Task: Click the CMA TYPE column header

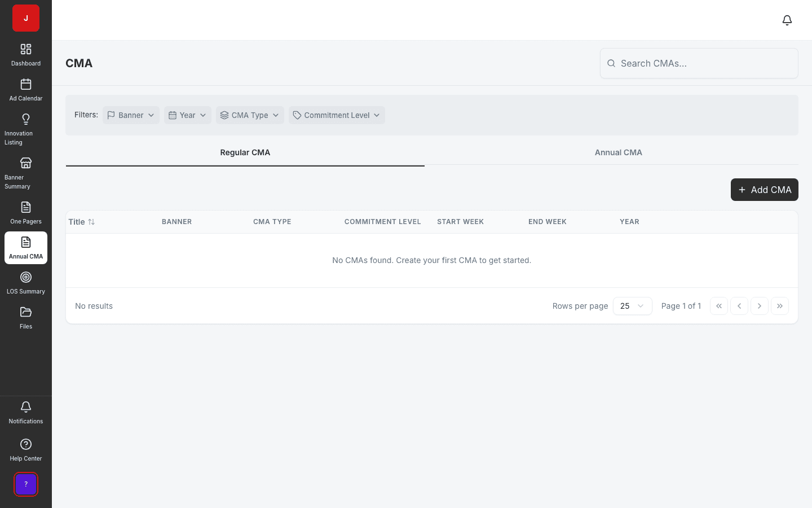Action: (x=272, y=222)
